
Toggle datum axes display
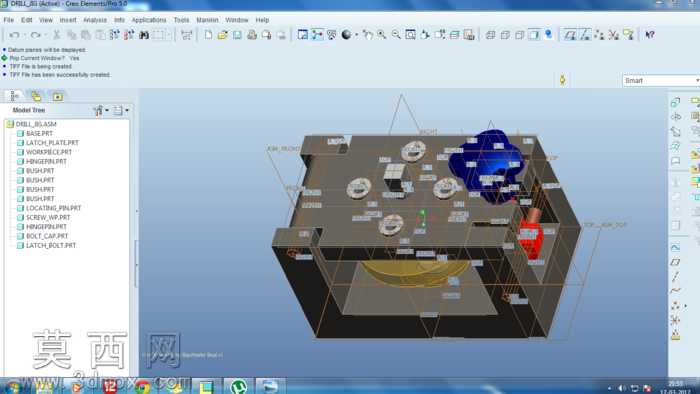click(585, 35)
